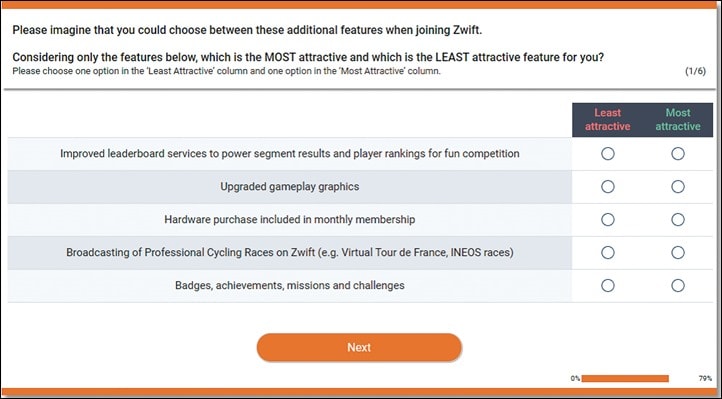Rate professional cycling race broadcasting most attractive

(677, 253)
